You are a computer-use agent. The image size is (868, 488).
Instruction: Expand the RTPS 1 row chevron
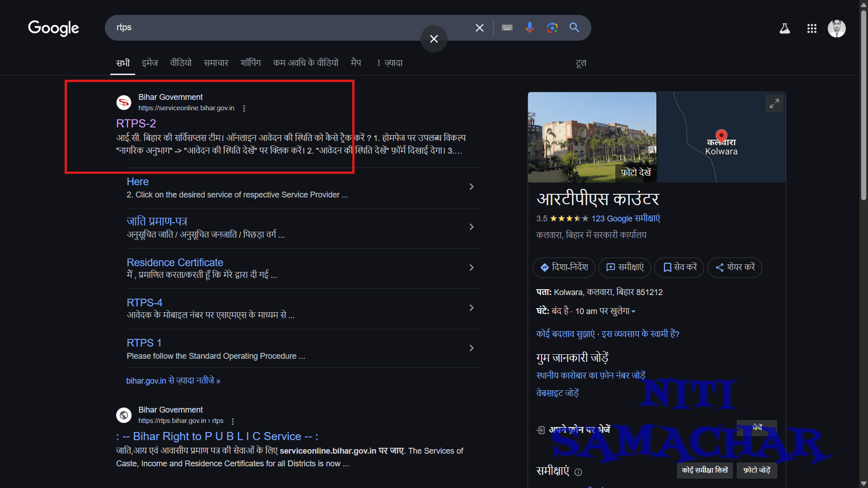pos(472,348)
